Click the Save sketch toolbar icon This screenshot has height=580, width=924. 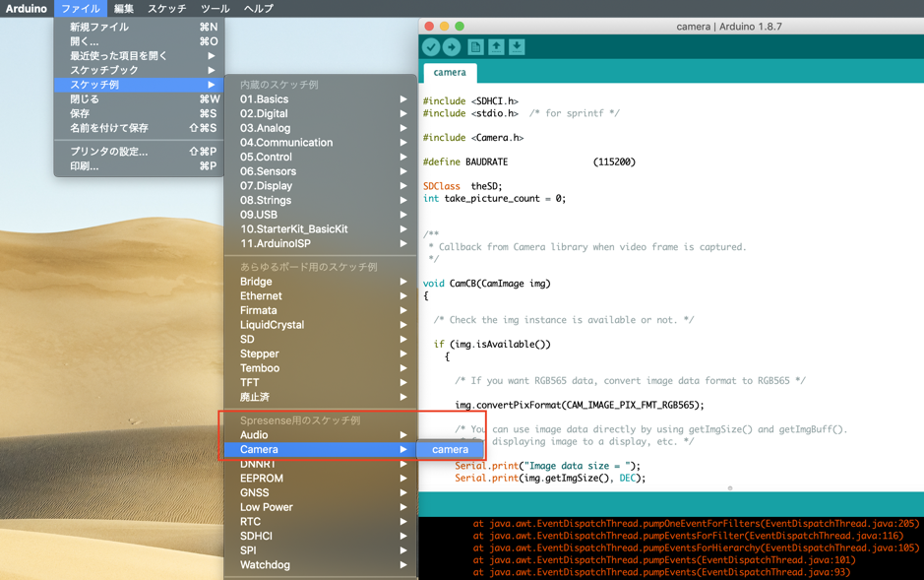(517, 47)
